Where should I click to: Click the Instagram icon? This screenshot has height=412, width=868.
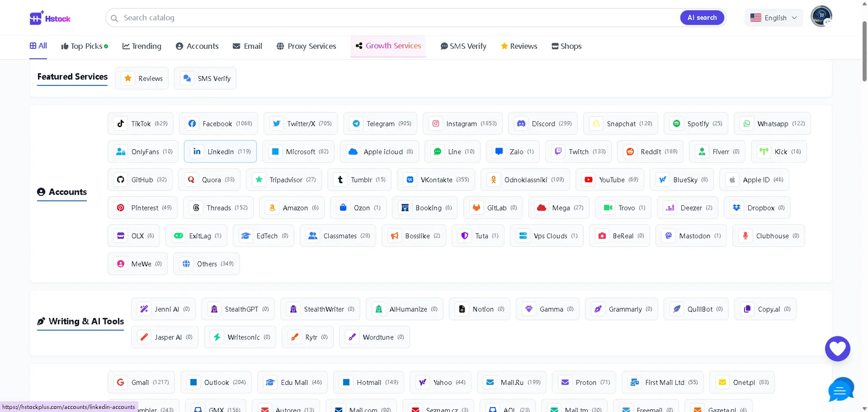click(x=436, y=123)
